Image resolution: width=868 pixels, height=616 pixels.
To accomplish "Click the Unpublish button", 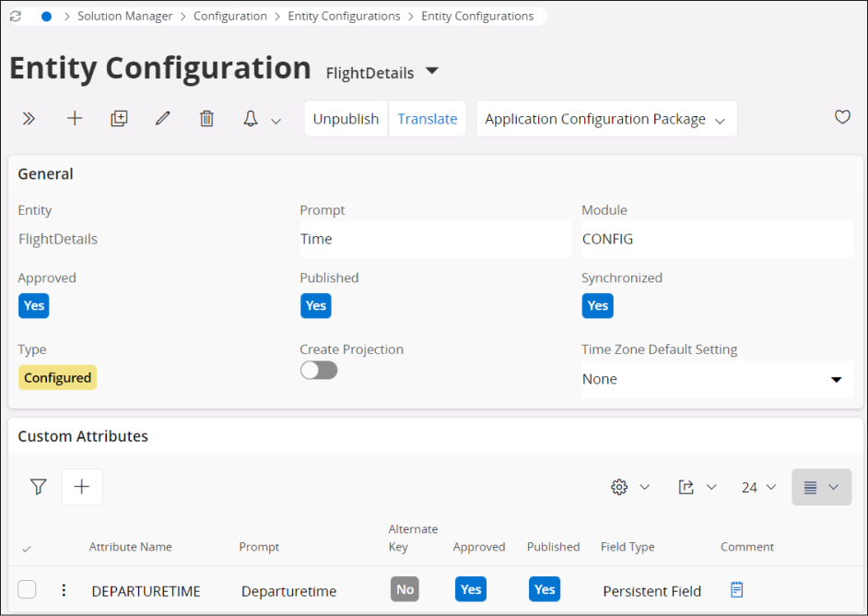I will click(346, 119).
